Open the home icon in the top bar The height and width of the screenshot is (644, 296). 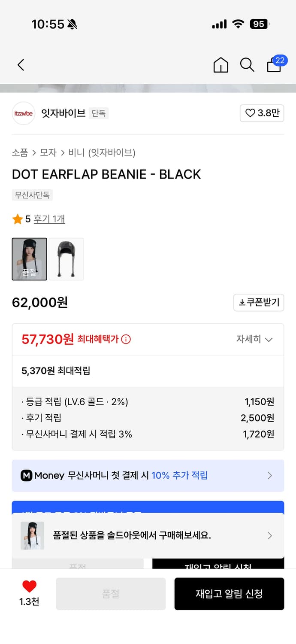click(x=220, y=65)
